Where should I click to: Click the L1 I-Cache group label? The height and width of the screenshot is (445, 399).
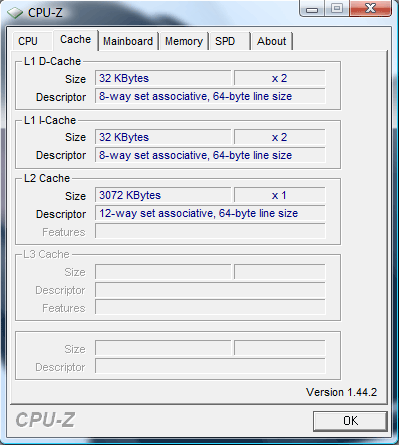coord(50,120)
